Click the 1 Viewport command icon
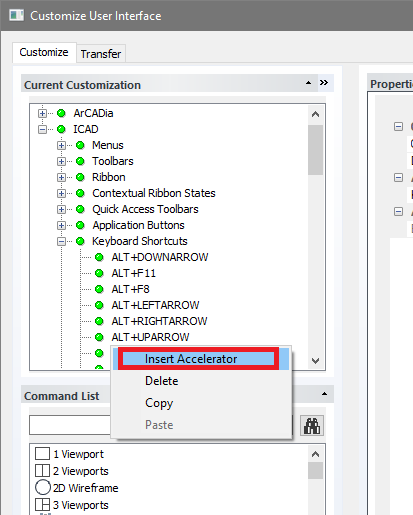 click(42, 454)
